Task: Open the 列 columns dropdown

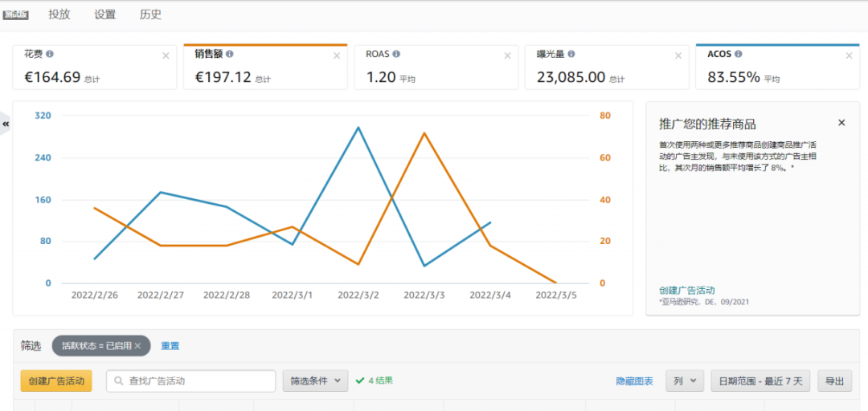Action: (x=685, y=380)
